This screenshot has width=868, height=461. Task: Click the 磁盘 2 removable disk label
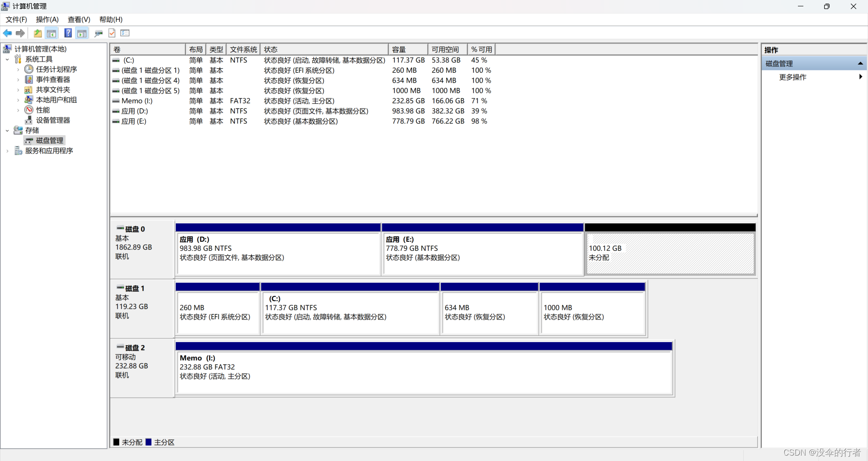tap(142, 368)
